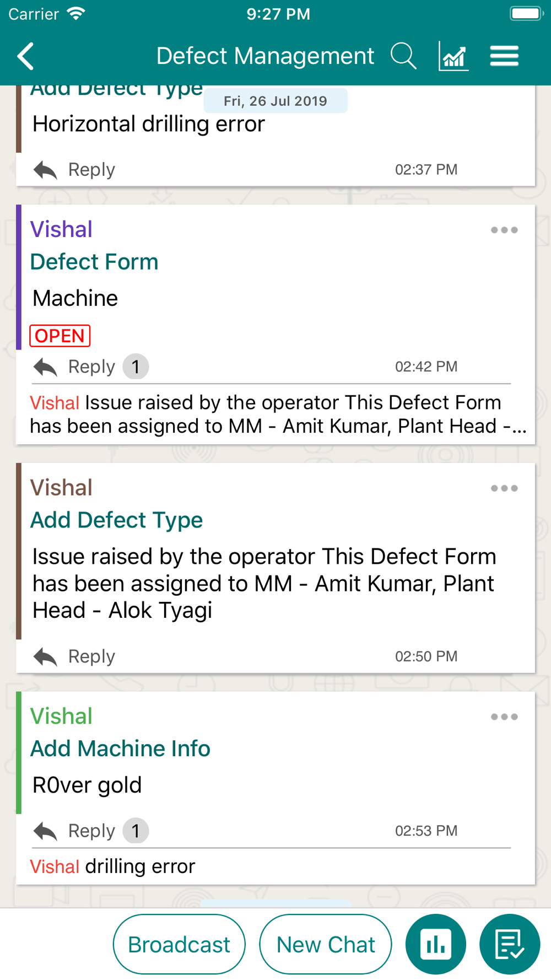This screenshot has height=980, width=551.
Task: Open the drilling error reply preview
Action: click(x=112, y=866)
